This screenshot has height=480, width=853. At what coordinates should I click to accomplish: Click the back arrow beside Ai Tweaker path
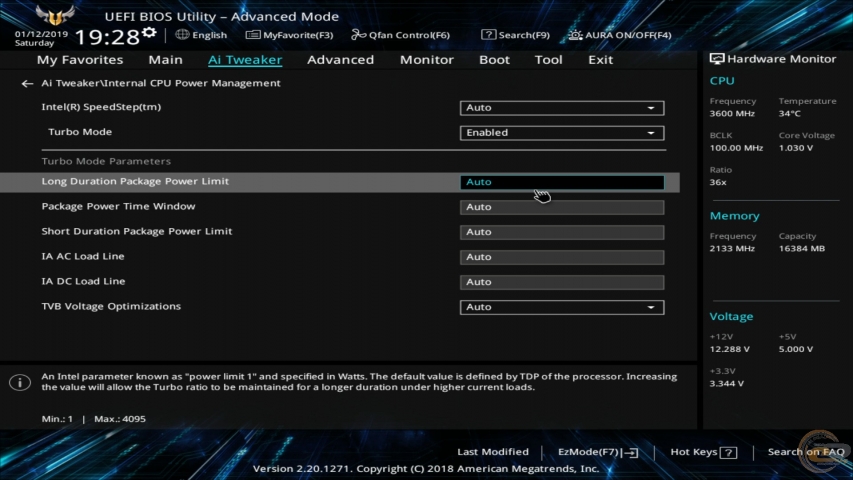pyautogui.click(x=27, y=83)
